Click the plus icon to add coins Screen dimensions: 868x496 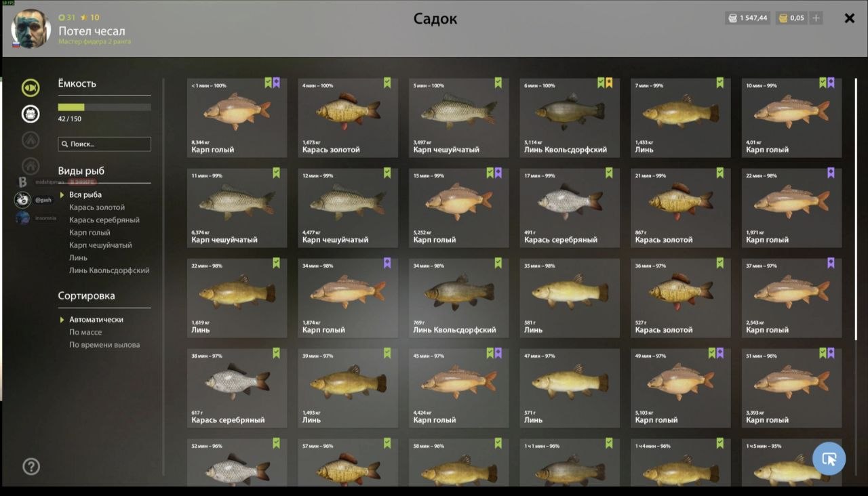pyautogui.click(x=816, y=18)
